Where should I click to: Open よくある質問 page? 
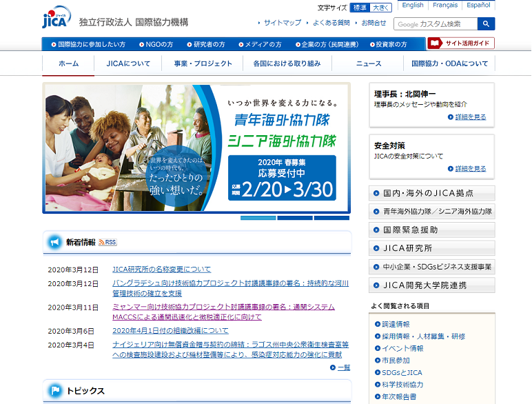(331, 23)
